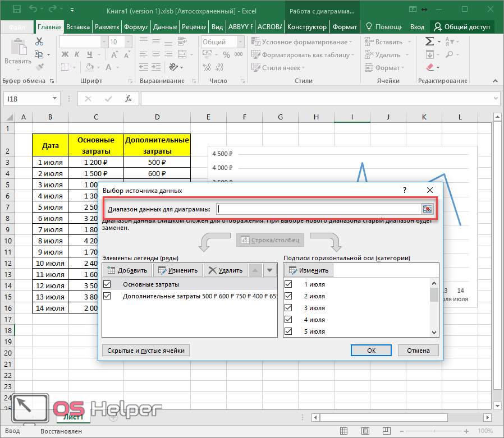
Task: Click the insert function fx icon
Action: pyautogui.click(x=129, y=99)
